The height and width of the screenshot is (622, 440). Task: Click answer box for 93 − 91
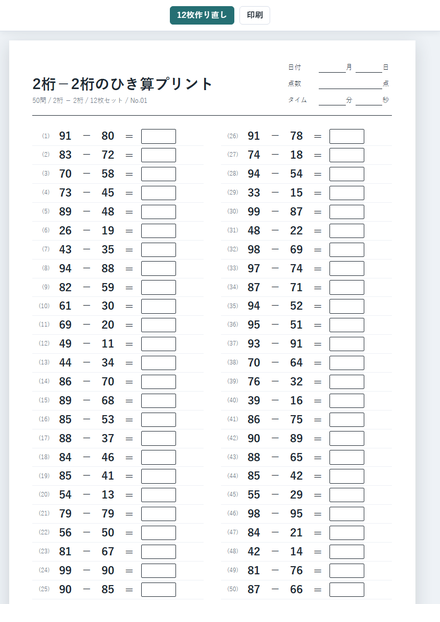[x=347, y=344]
